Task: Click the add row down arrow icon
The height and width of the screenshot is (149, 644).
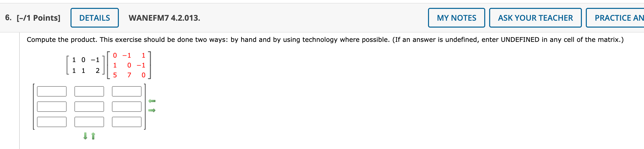Action: [85, 136]
